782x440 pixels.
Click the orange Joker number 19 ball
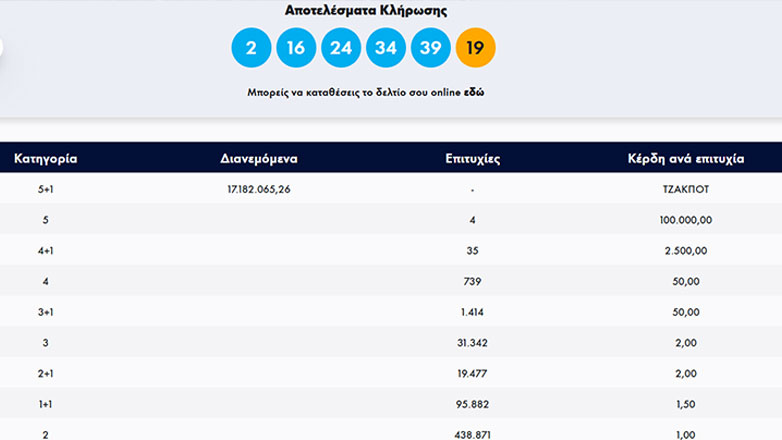[x=475, y=47]
